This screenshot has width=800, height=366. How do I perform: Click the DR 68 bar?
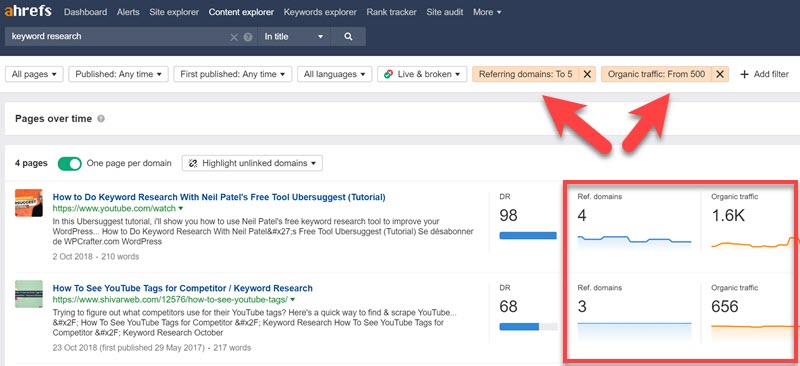point(528,327)
